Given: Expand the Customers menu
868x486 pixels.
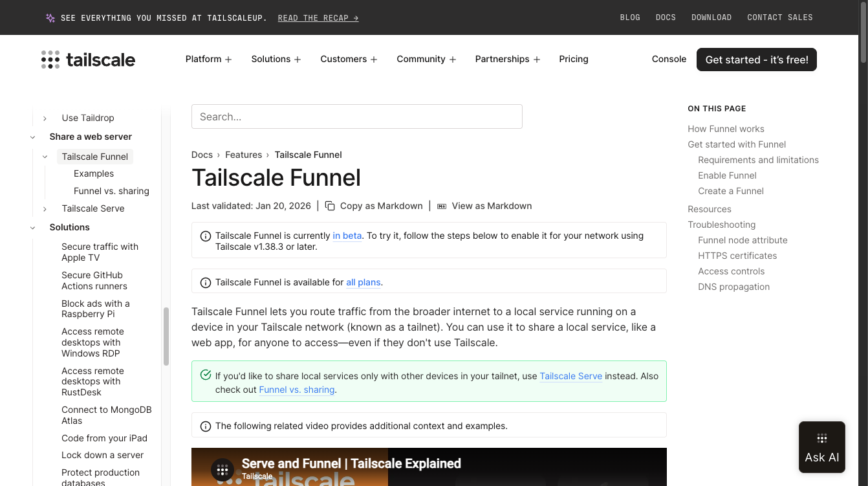Looking at the screenshot, I should coord(349,59).
